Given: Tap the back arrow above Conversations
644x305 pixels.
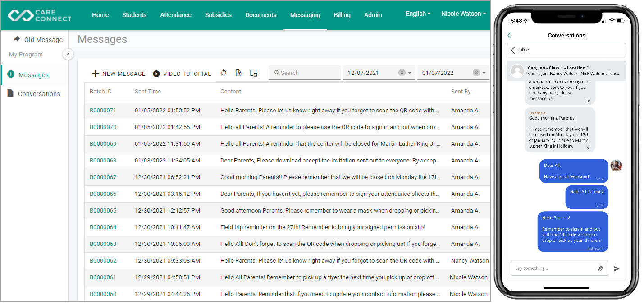Looking at the screenshot, I should [509, 35].
